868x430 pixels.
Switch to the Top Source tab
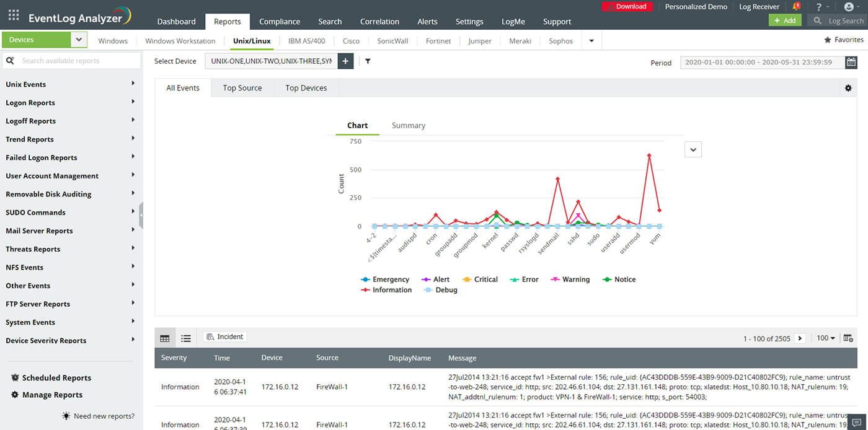(242, 88)
